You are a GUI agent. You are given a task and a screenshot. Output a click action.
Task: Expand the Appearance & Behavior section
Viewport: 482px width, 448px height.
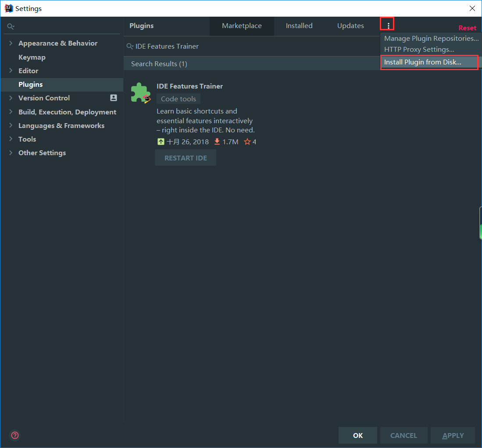[11, 43]
